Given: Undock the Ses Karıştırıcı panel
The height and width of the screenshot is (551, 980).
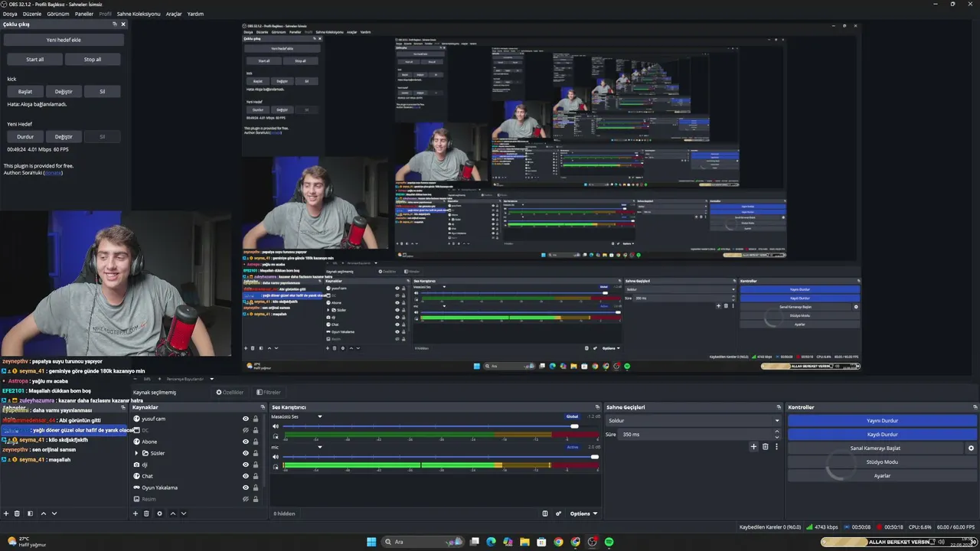Looking at the screenshot, I should [597, 407].
